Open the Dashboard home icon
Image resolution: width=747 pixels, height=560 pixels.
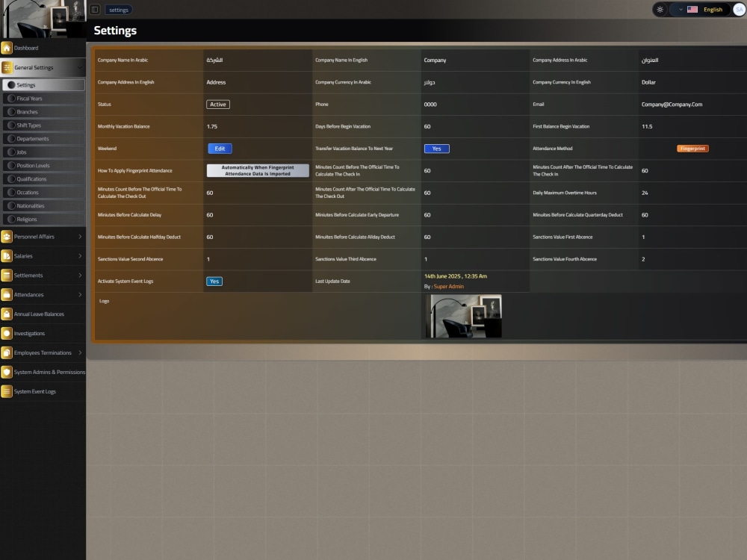click(x=7, y=48)
